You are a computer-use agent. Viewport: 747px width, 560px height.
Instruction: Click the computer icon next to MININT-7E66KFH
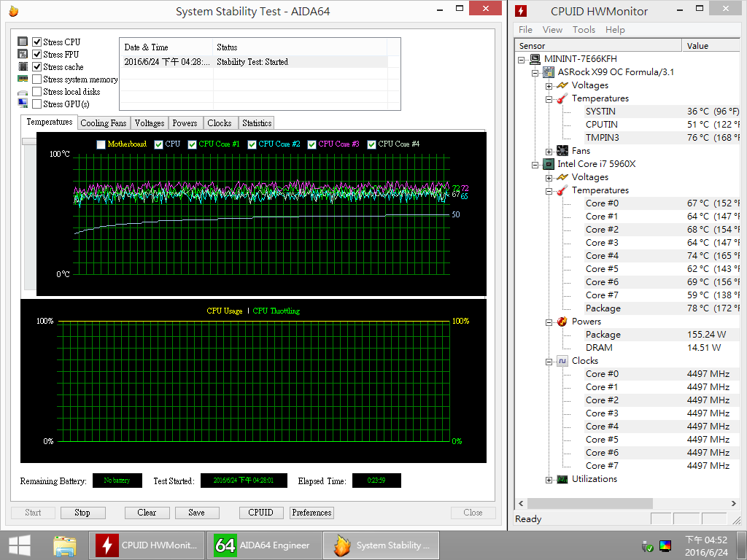(x=535, y=59)
